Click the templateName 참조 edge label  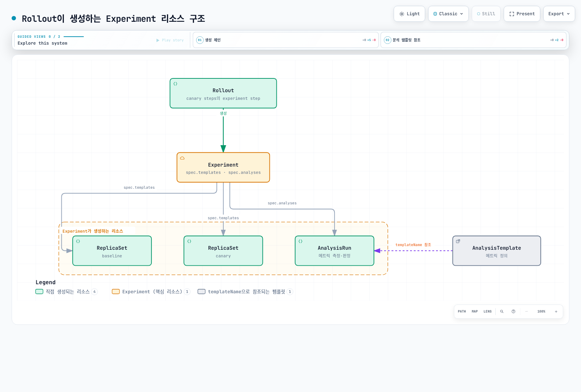click(413, 245)
